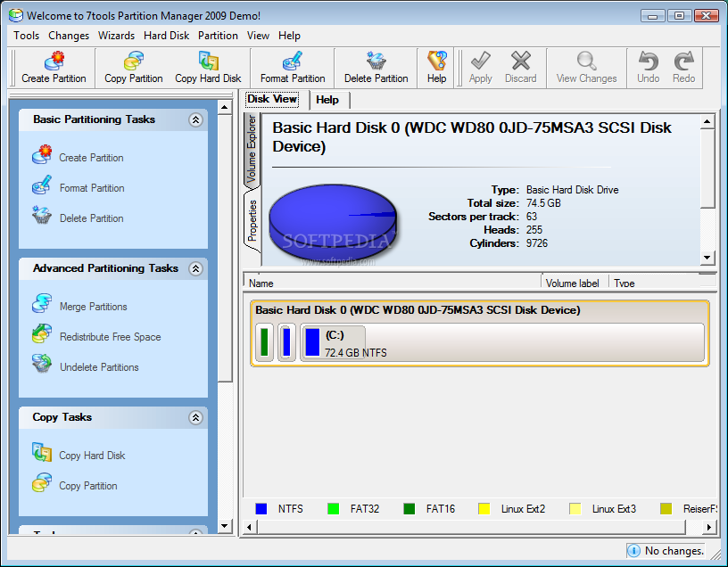Switch to the Disk View tab
This screenshot has width=728, height=567.
tap(272, 99)
